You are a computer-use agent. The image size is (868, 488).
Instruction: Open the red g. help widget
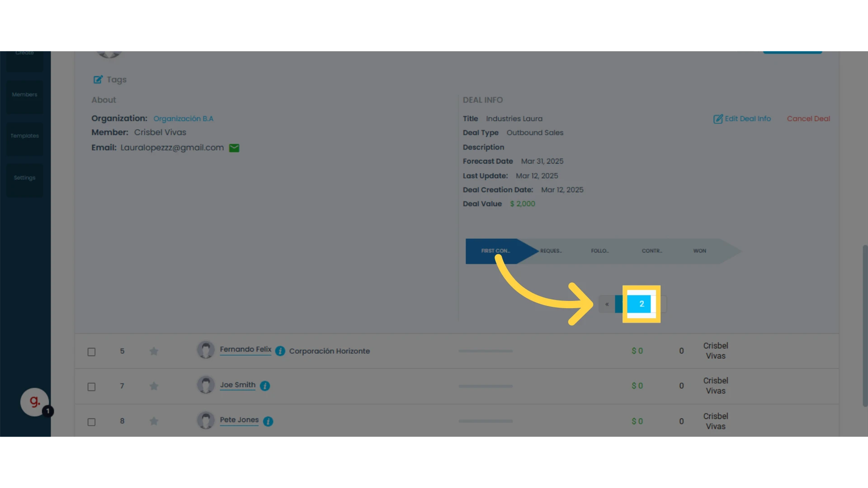point(35,402)
